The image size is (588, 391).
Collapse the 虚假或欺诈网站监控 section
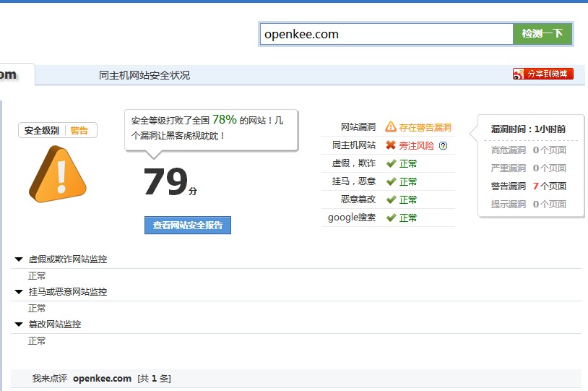coord(19,259)
